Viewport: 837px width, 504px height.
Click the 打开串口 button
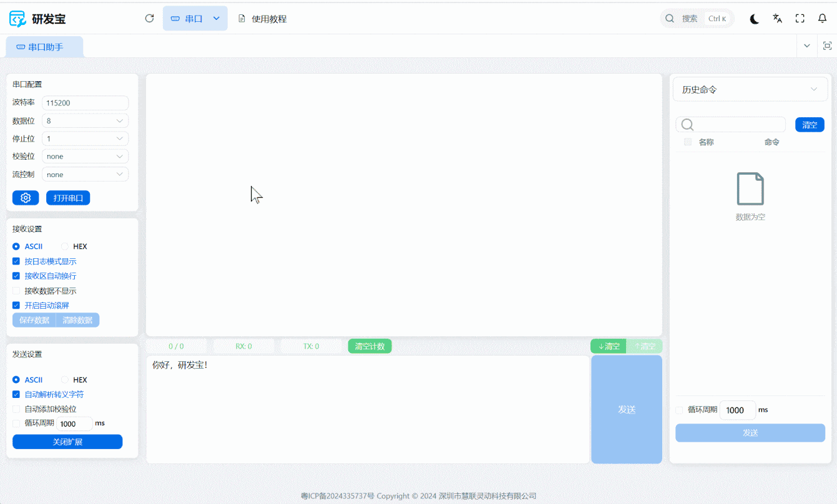(68, 198)
